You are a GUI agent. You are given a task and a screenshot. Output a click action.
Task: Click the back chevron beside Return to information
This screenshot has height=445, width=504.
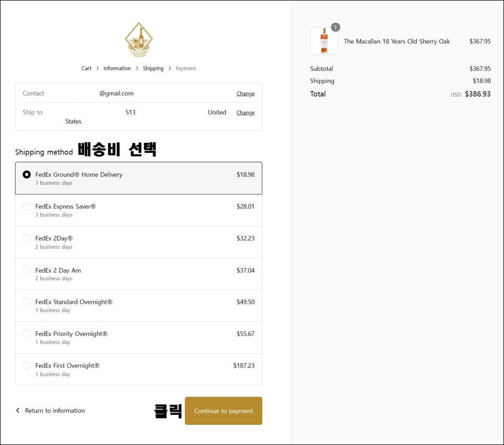pyautogui.click(x=18, y=410)
